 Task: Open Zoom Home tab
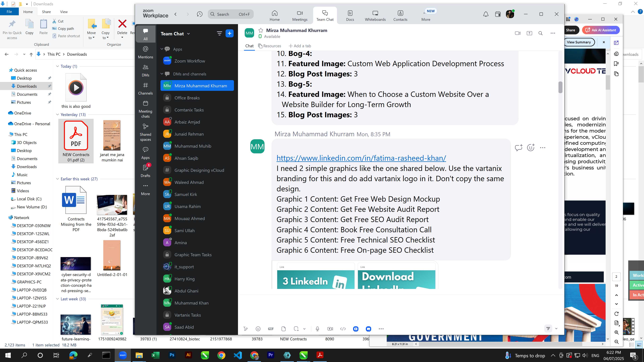coord(275,15)
